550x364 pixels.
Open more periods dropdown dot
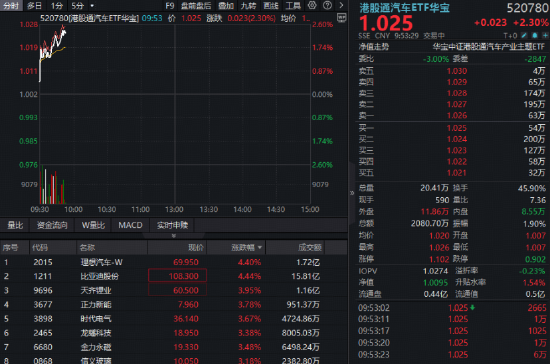pyautogui.click(x=92, y=6)
